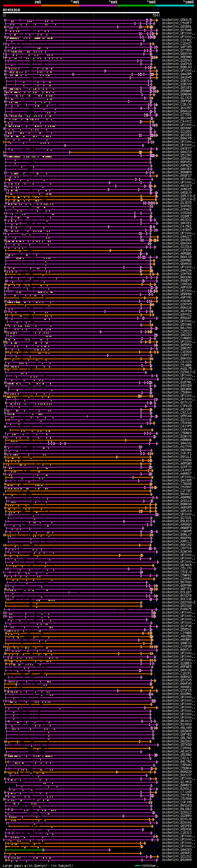Select UniRef100_C0NQ83 label

pyautogui.click(x=177, y=338)
